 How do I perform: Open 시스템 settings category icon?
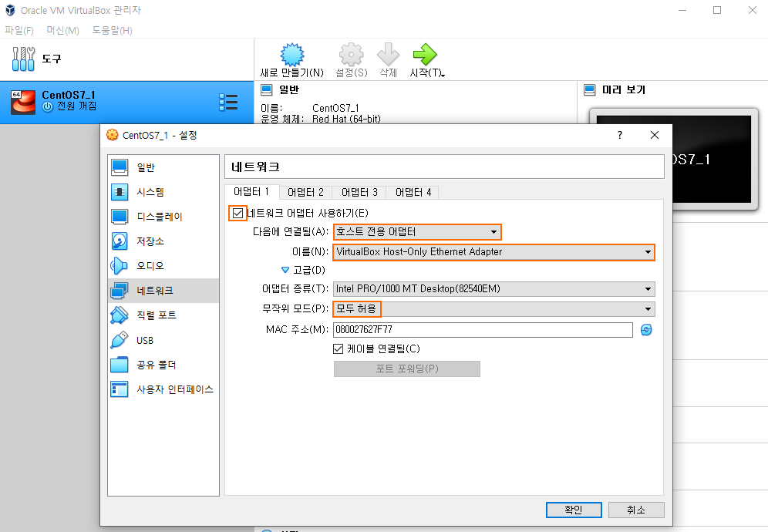point(120,192)
